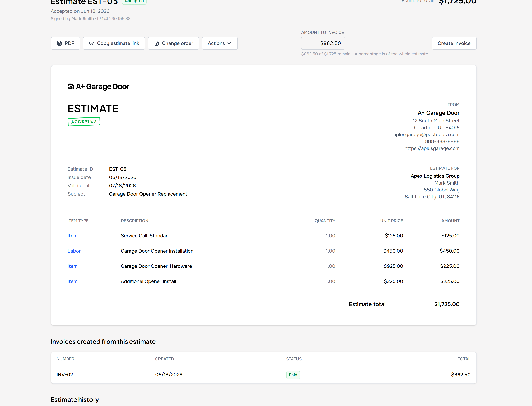Click the invoice created date 06/18/2026
This screenshot has width=532, height=406.
(x=169, y=375)
